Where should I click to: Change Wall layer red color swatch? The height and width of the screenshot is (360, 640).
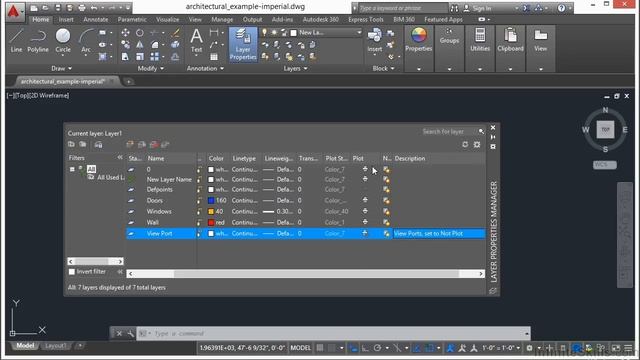click(211, 222)
